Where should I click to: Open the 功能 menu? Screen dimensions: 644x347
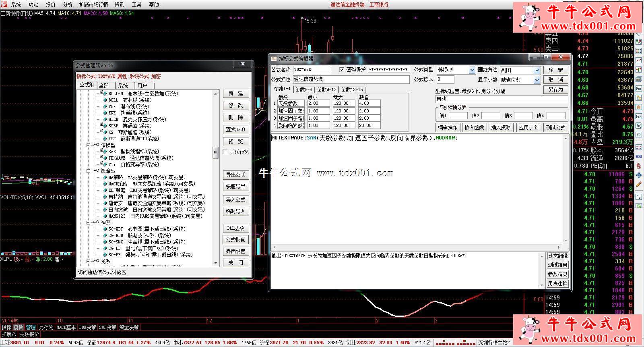click(33, 4)
